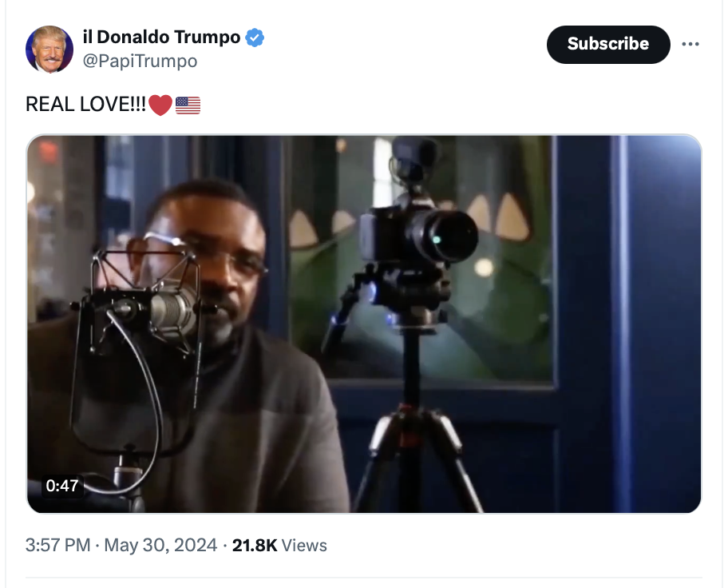Subscribe to il Donaldo Trumpo
Screen dimensions: 728x588
tap(608, 44)
